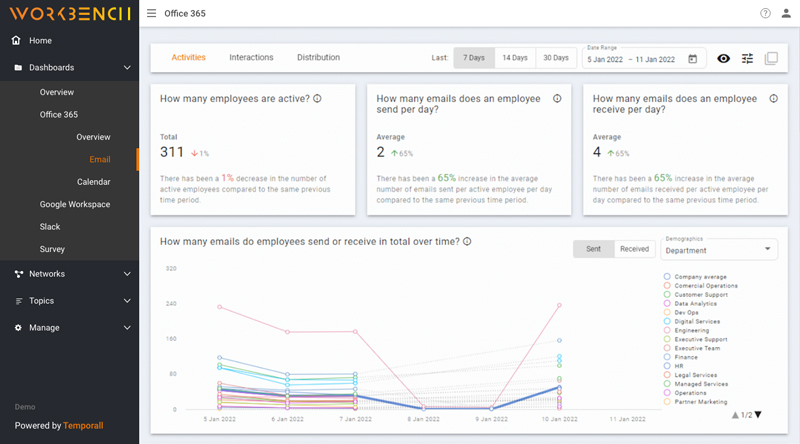
Task: Open Office 365 in sidebar
Action: (x=59, y=115)
